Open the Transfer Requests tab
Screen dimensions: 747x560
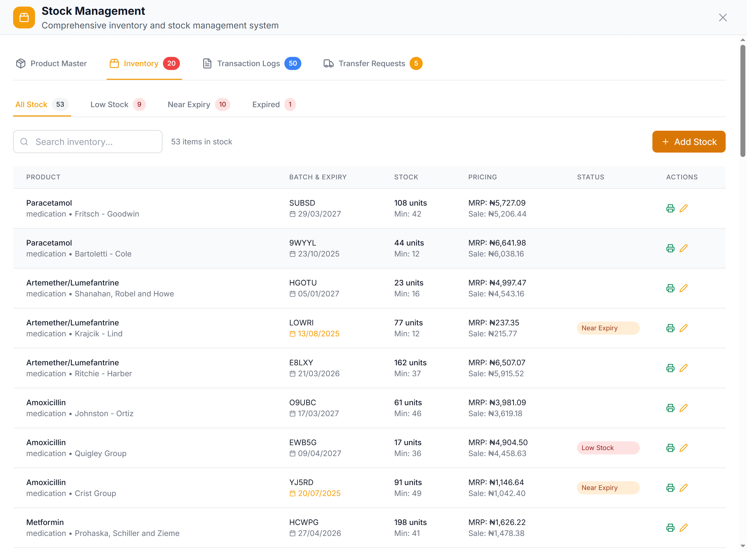point(372,63)
